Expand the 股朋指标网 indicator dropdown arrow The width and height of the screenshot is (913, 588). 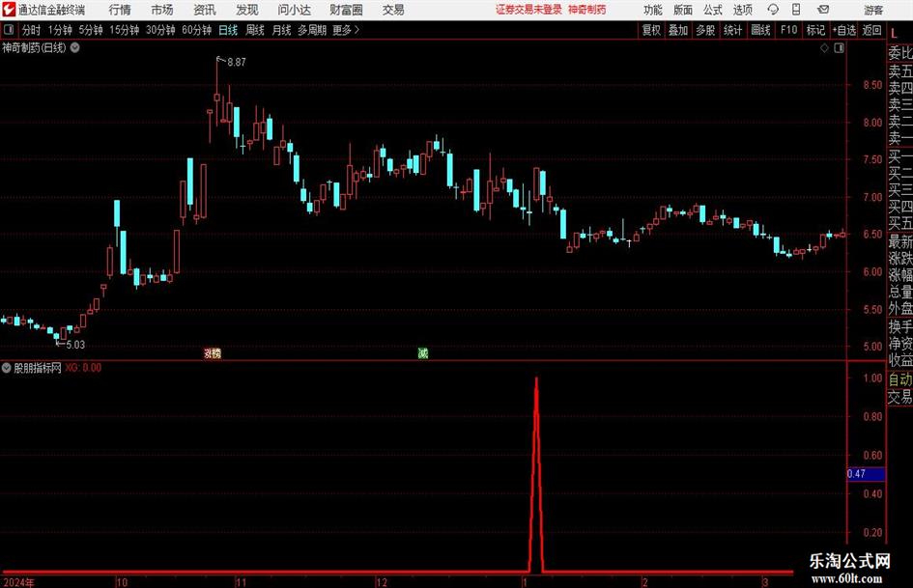point(7,368)
